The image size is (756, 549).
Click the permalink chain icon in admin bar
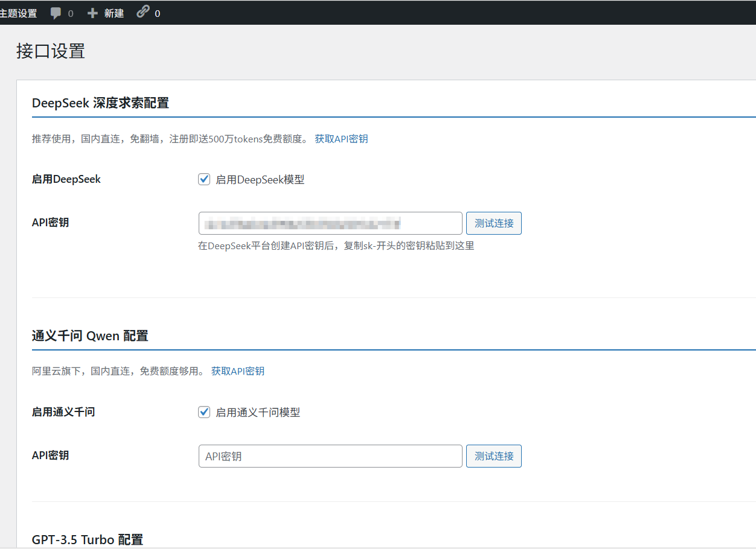coord(143,13)
